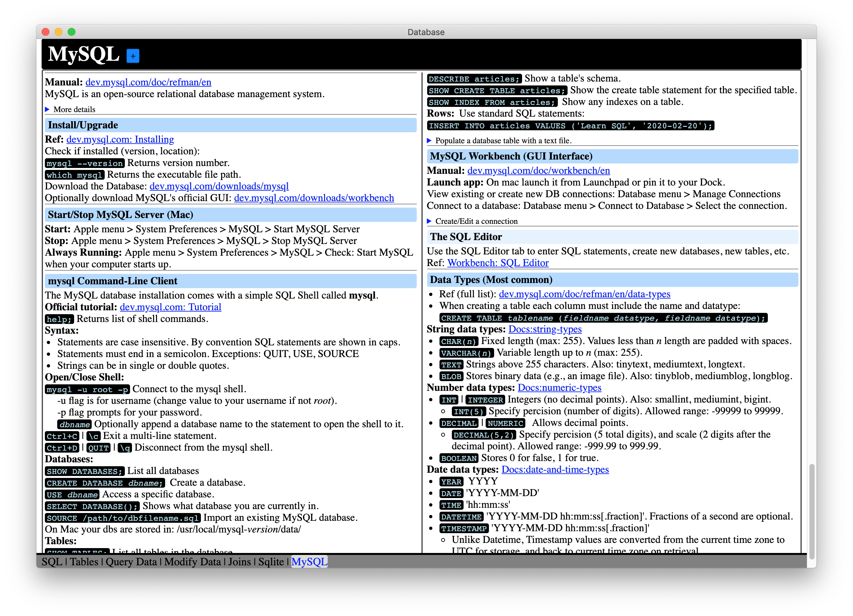This screenshot has width=853, height=616.
Task: Click the 'CHAR(n)' data type label
Action: [459, 341]
